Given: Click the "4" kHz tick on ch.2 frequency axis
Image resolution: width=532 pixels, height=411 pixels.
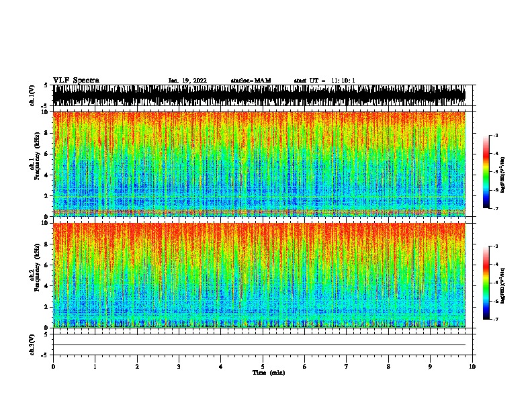Looking at the screenshot, I should coord(47,286).
